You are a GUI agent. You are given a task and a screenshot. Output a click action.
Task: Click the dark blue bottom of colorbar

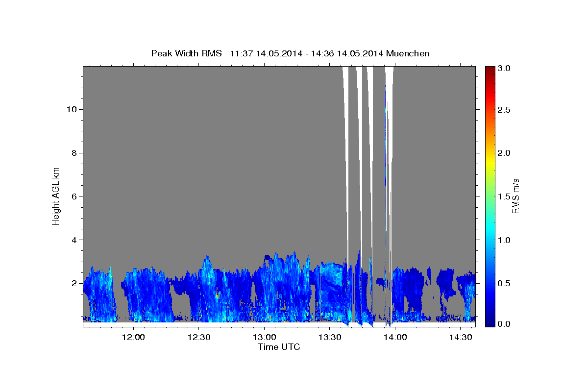(x=490, y=323)
